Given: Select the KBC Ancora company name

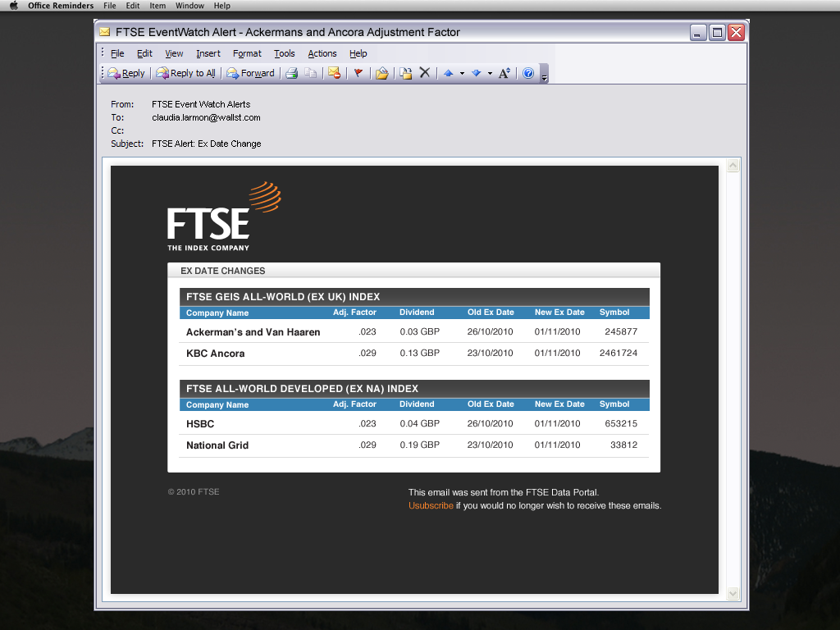Looking at the screenshot, I should (216, 354).
